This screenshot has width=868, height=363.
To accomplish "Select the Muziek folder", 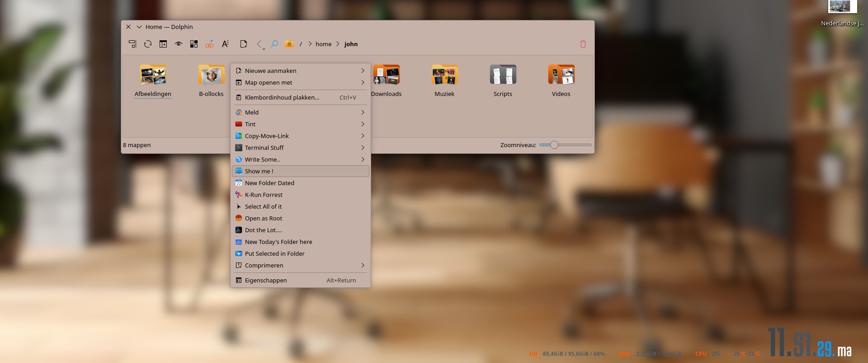I will coord(444,80).
